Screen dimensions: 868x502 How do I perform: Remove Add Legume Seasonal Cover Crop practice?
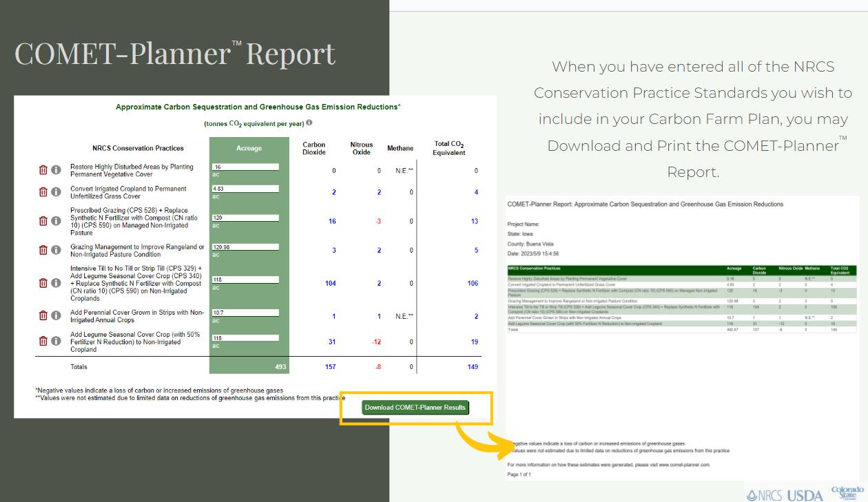point(43,341)
